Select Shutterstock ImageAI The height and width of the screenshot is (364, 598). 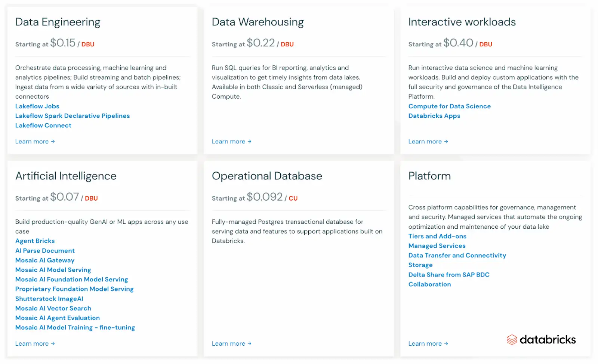click(49, 299)
